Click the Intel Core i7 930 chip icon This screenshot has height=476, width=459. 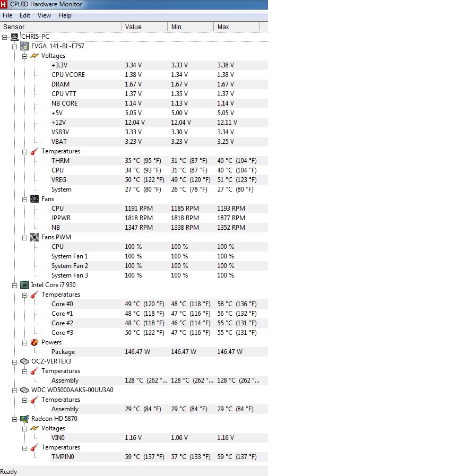coord(24,285)
